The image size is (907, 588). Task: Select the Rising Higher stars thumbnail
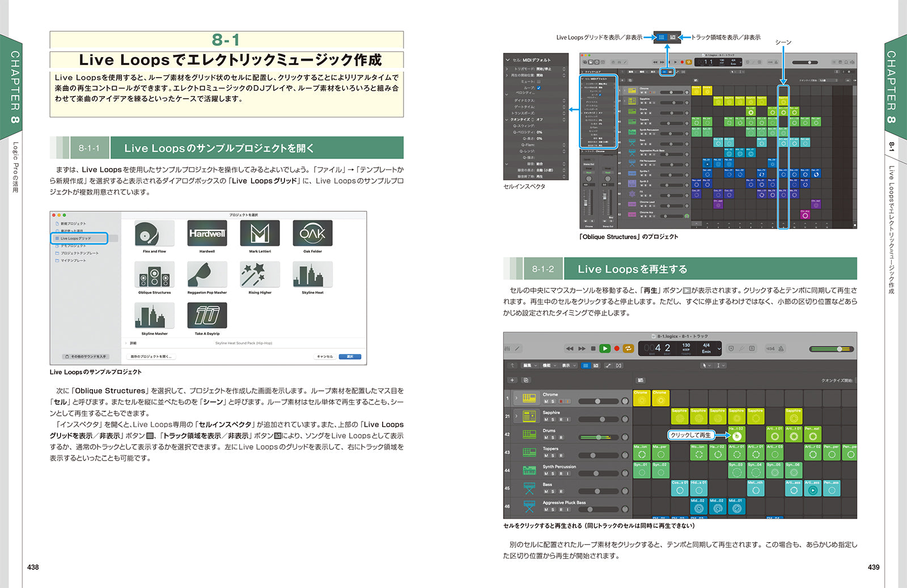tap(260, 274)
